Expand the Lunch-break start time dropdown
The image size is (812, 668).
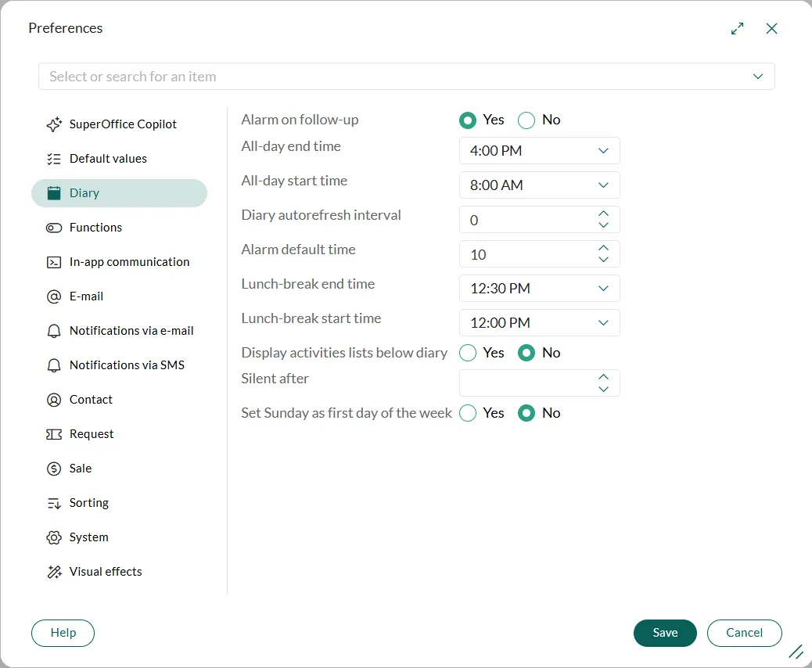pos(603,323)
